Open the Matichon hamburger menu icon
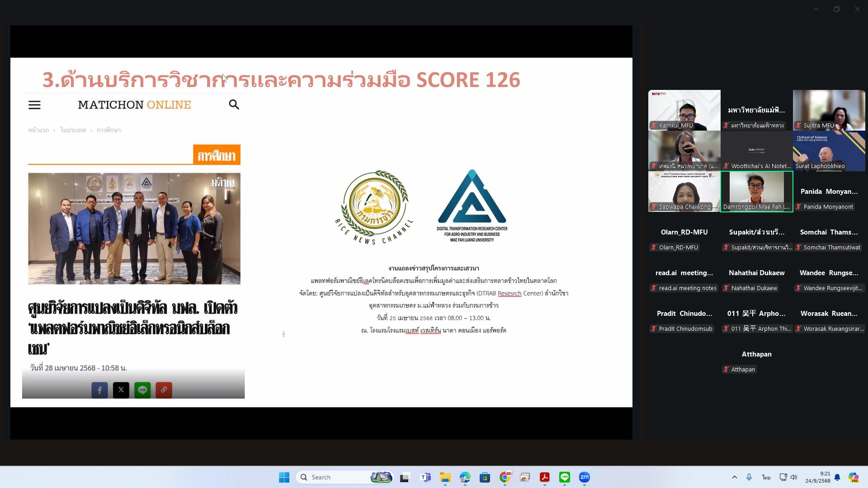The image size is (868, 488). coord(34,105)
